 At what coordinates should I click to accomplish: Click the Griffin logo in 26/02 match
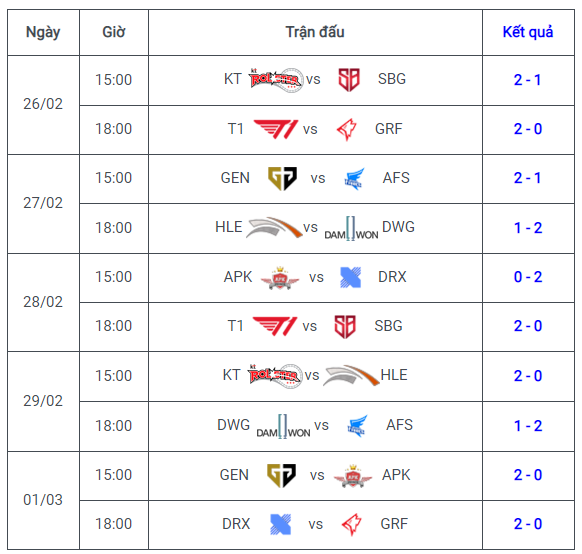pyautogui.click(x=347, y=130)
